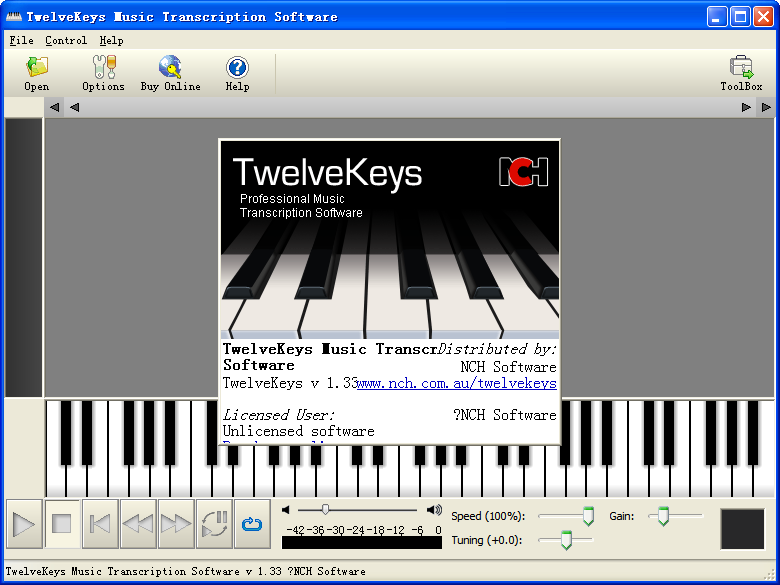Viewport: 780px width, 585px height.
Task: Jump to start with the skip-back button
Action: pos(100,524)
